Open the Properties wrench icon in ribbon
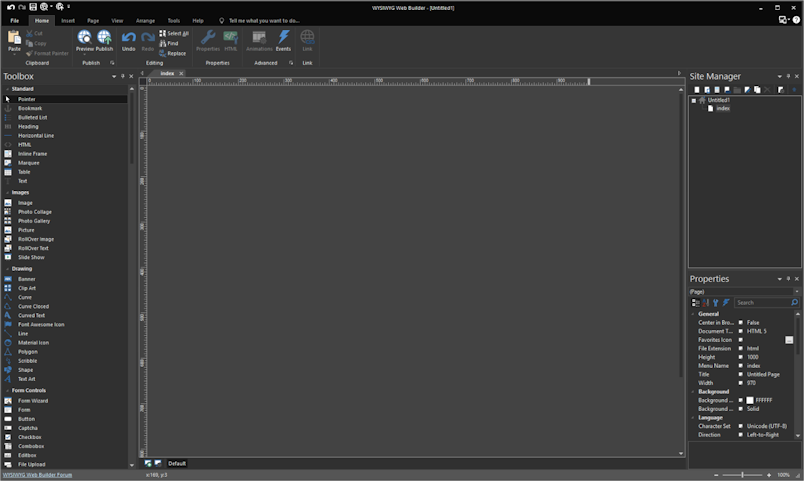Image resolution: width=804 pixels, height=481 pixels. click(208, 37)
